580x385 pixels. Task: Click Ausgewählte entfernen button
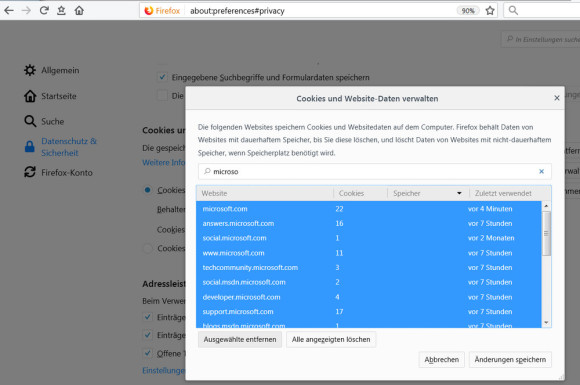coord(240,340)
